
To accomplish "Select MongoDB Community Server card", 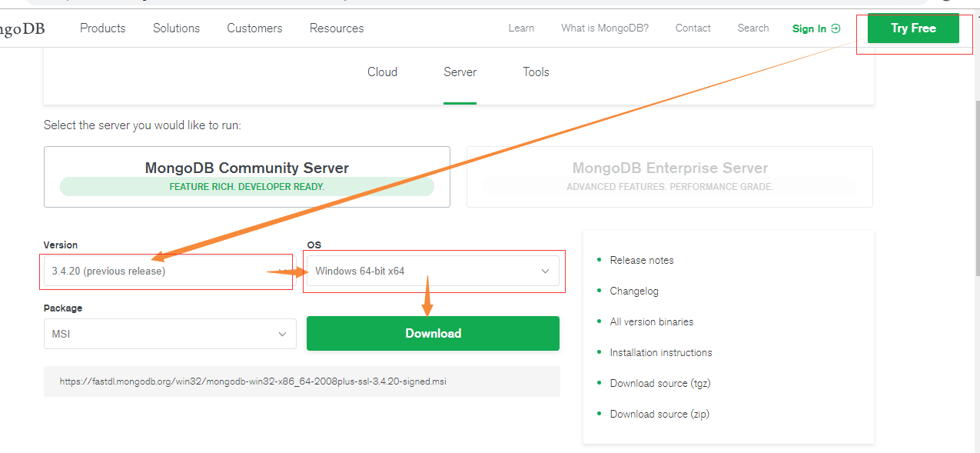I will coord(247,177).
